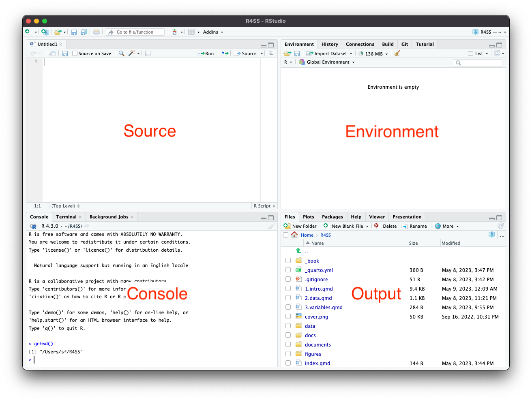Click the code tools magic wand icon
532x400 pixels.
[132, 53]
